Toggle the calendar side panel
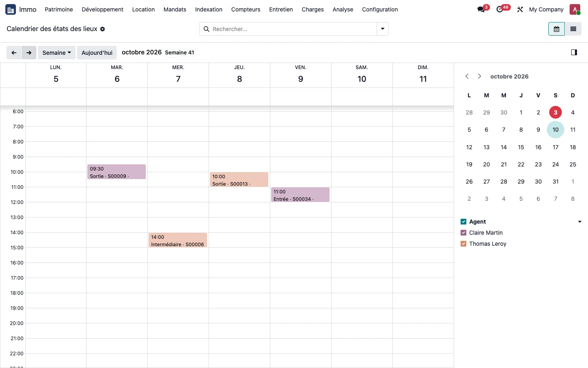Screen dimensions: 588x368 pos(574,52)
